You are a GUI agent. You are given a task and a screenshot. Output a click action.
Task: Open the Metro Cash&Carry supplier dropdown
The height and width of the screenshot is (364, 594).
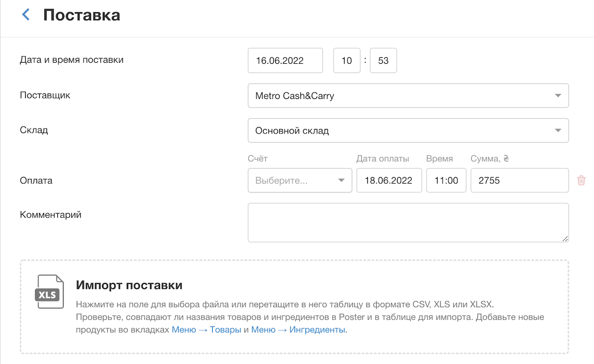click(x=408, y=95)
